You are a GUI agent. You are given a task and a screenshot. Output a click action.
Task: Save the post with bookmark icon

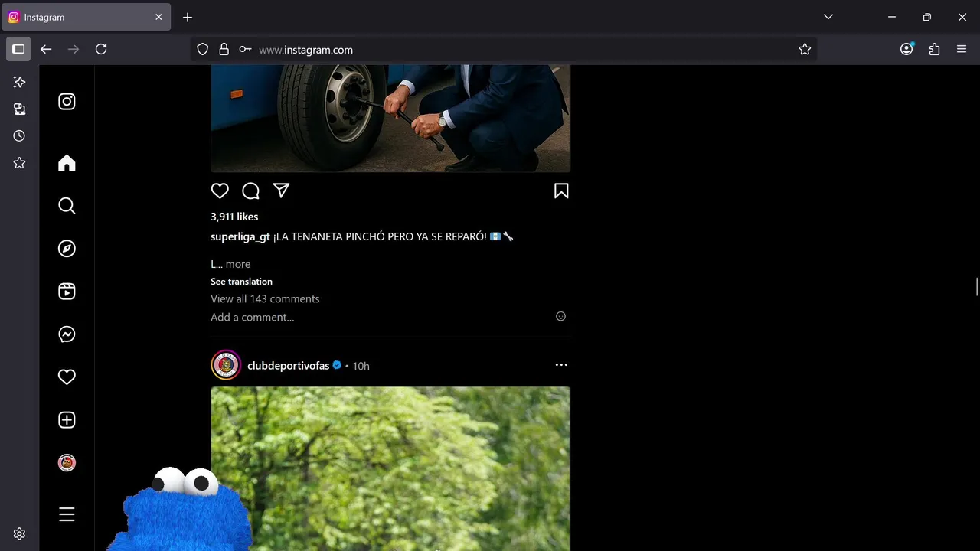[561, 191]
